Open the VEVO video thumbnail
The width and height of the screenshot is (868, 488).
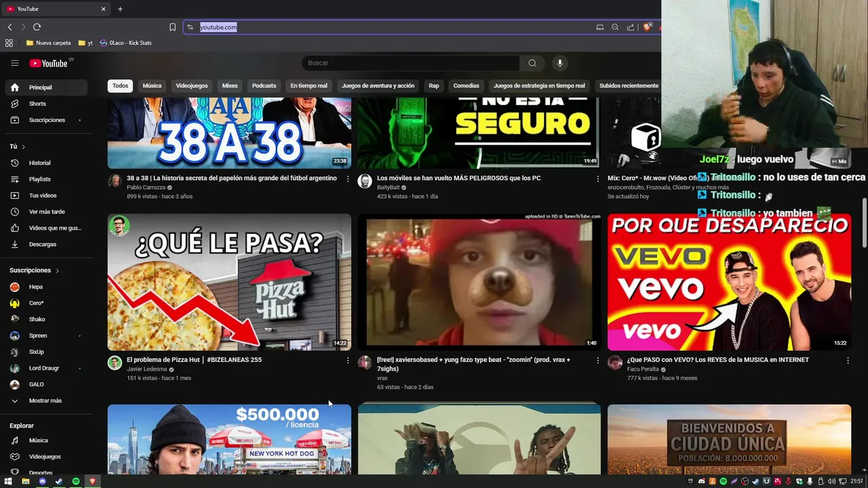(729, 282)
